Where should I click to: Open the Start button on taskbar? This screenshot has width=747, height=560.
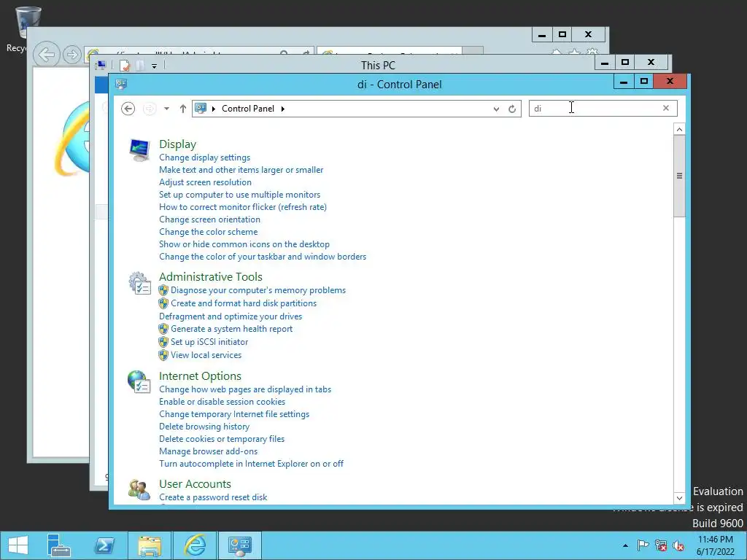(18, 545)
